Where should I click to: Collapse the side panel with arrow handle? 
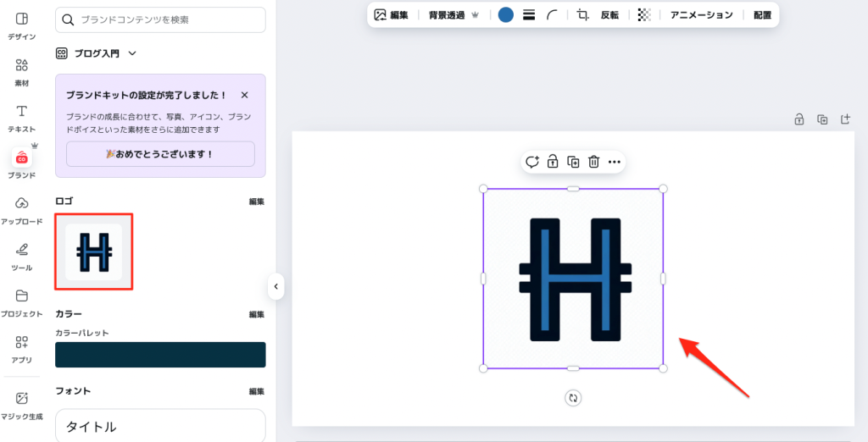pos(275,287)
